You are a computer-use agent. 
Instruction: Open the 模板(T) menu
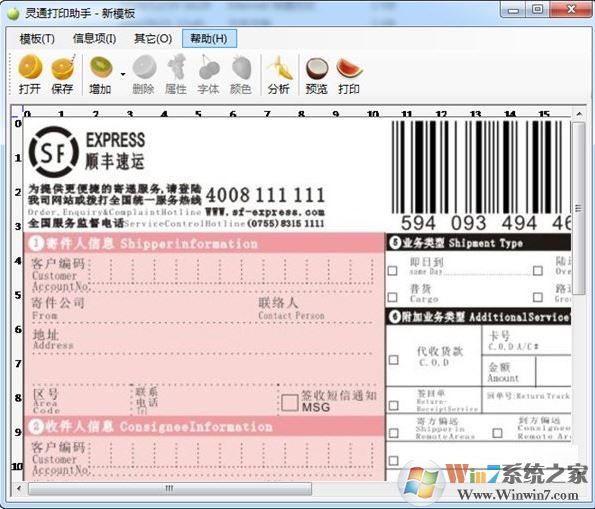pyautogui.click(x=37, y=39)
